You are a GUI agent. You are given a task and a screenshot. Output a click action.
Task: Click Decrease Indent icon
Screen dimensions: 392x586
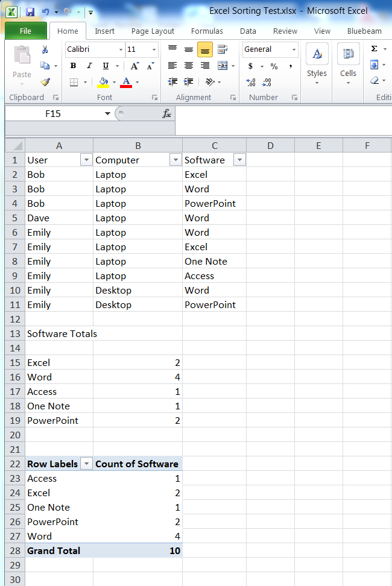(172, 82)
